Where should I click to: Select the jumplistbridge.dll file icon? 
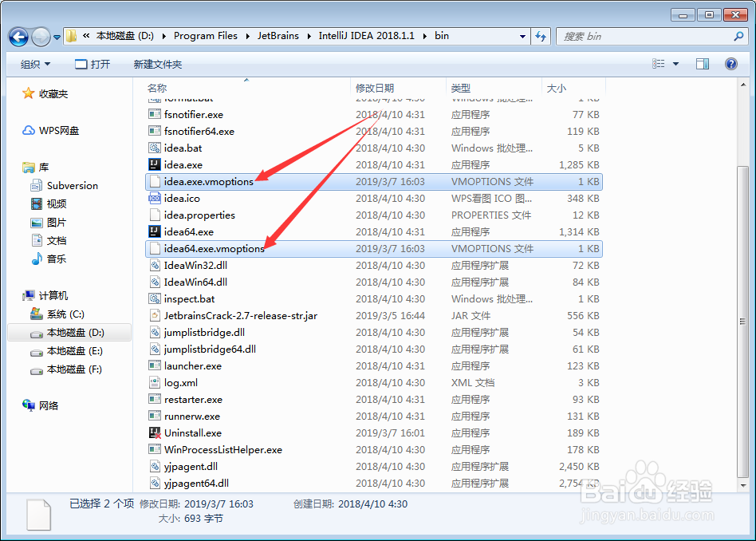coord(154,332)
